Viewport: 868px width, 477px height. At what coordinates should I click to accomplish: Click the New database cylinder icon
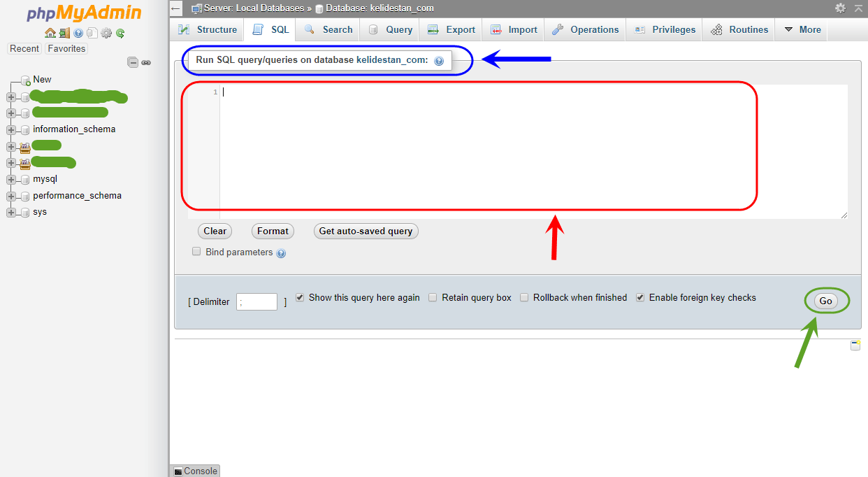point(25,80)
